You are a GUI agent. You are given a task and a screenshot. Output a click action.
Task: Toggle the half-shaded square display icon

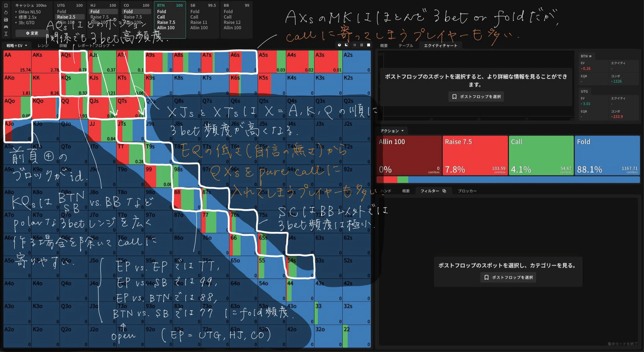coord(346,45)
